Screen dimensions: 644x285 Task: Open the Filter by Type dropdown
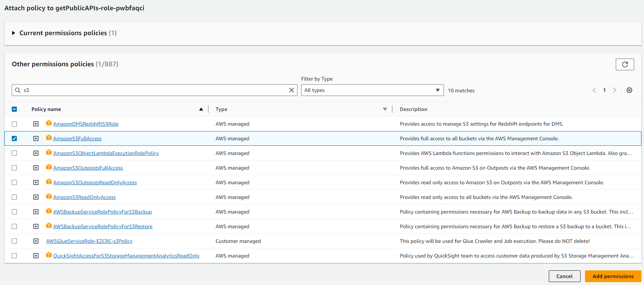tap(372, 90)
